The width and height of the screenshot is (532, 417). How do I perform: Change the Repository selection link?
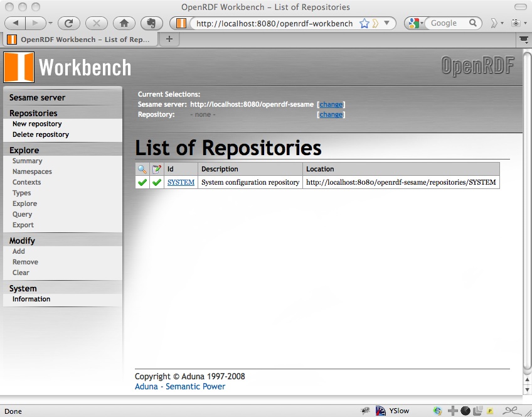[x=331, y=115]
